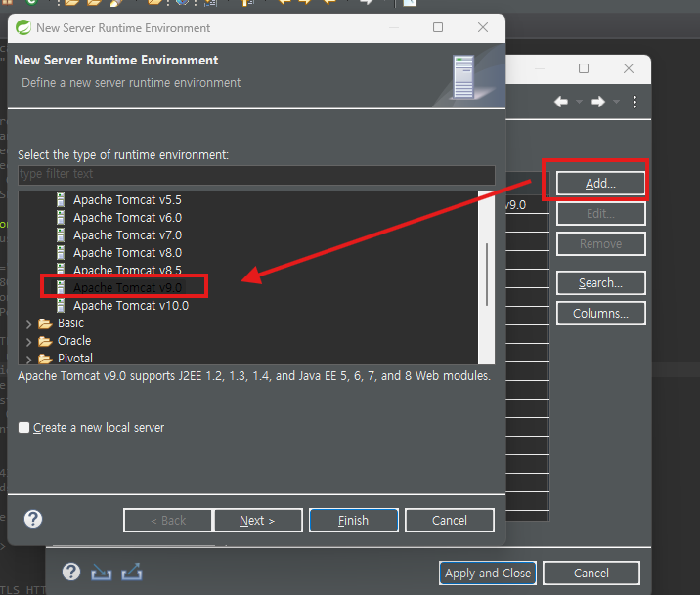This screenshot has width=700, height=595.
Task: Select Apache Tomcat v9.0 runtime
Action: coord(127,287)
